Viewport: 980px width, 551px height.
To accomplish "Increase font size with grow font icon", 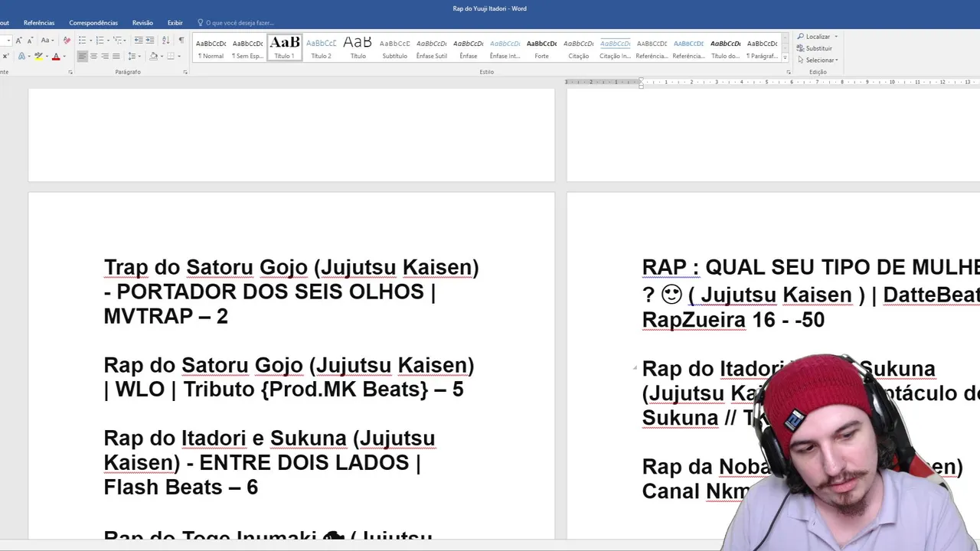I will tap(18, 40).
